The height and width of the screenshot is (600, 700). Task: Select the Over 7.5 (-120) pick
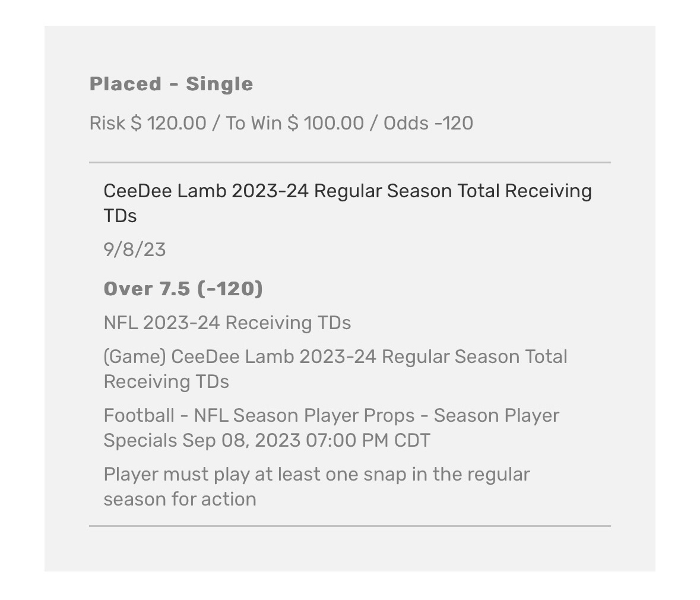183,289
